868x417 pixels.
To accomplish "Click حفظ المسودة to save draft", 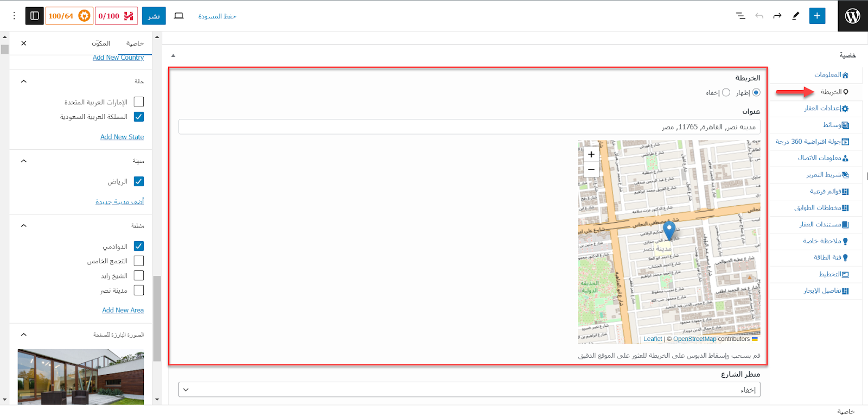I will click(217, 16).
